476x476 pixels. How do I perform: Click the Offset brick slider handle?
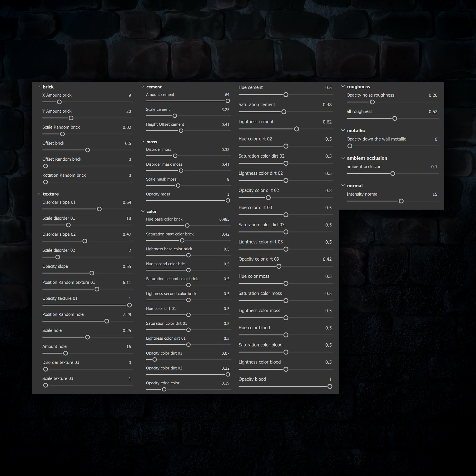point(87,150)
